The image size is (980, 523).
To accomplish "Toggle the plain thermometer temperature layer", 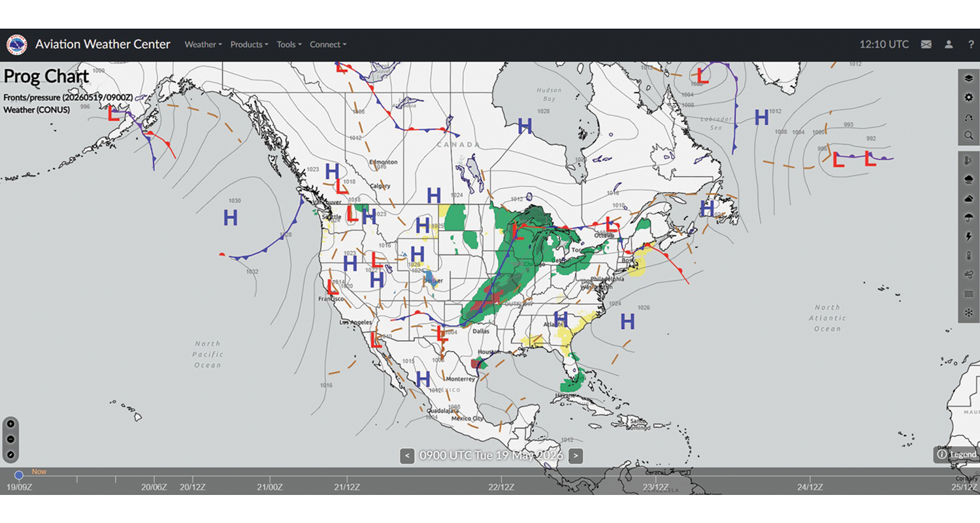I will [x=969, y=256].
